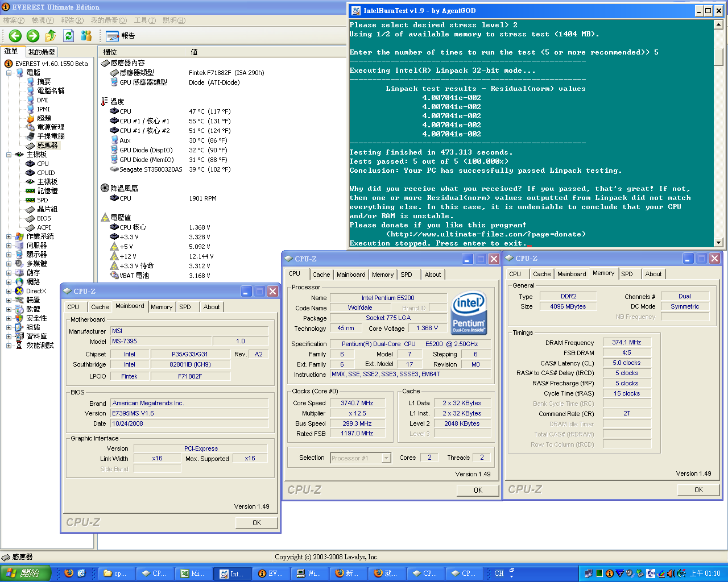728x582 pixels.
Task: Expand the DirectX tree node
Action: tap(9, 291)
